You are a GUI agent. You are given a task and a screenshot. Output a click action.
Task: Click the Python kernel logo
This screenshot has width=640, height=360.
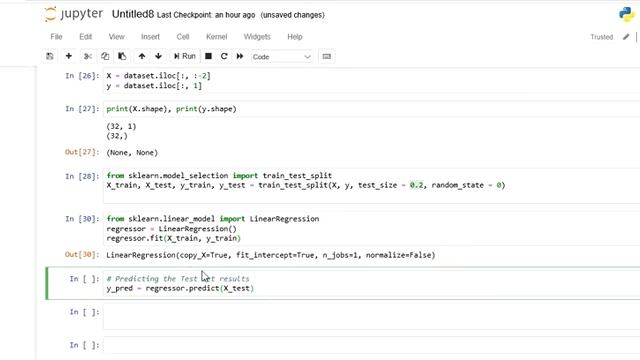pyautogui.click(x=627, y=14)
